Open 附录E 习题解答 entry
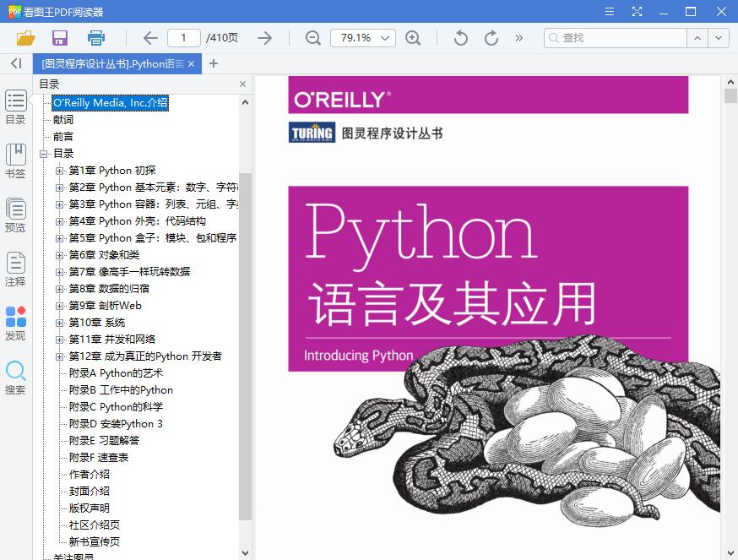Screen dimensions: 738x560 tap(104, 440)
